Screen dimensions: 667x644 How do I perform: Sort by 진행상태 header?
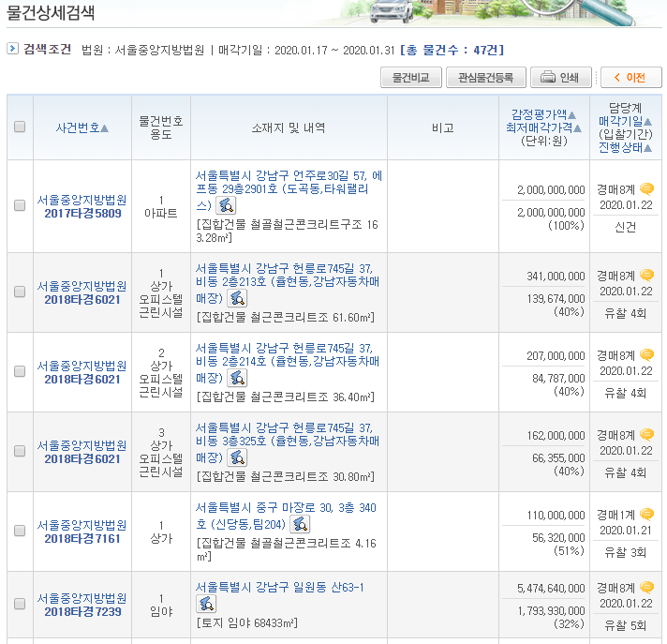(x=625, y=148)
